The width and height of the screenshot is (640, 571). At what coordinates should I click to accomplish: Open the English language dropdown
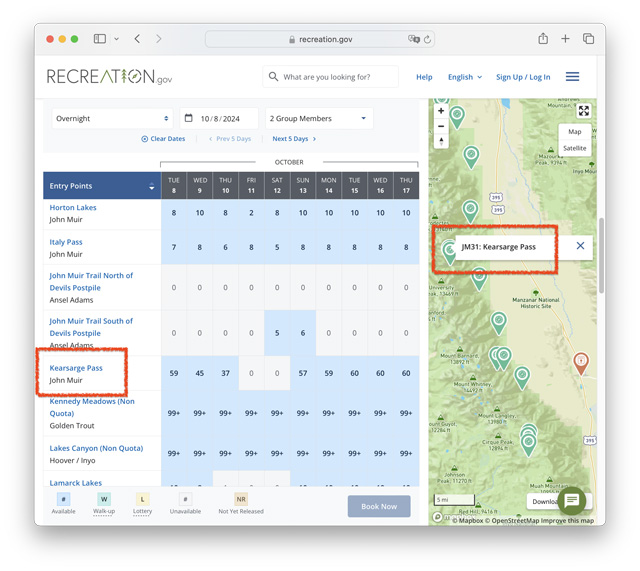[464, 77]
